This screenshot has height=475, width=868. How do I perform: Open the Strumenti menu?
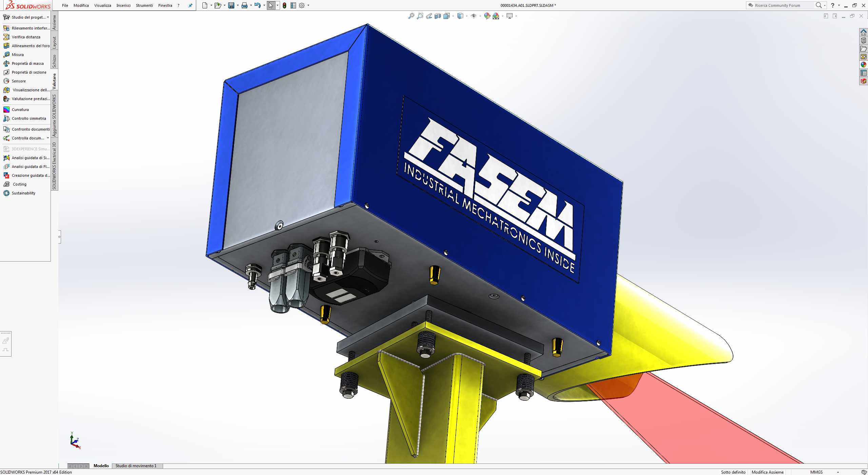[x=144, y=5]
